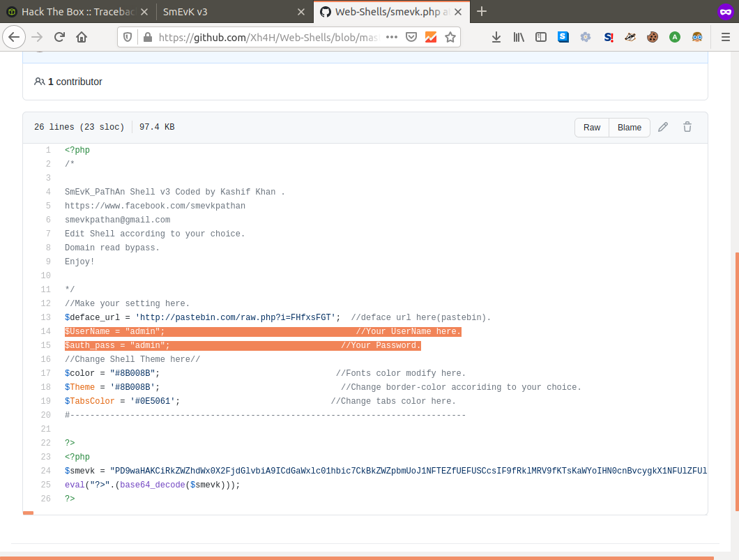Viewport: 739px width, 560px height.
Task: Click the orange chart extension icon in address bar
Action: (x=431, y=37)
